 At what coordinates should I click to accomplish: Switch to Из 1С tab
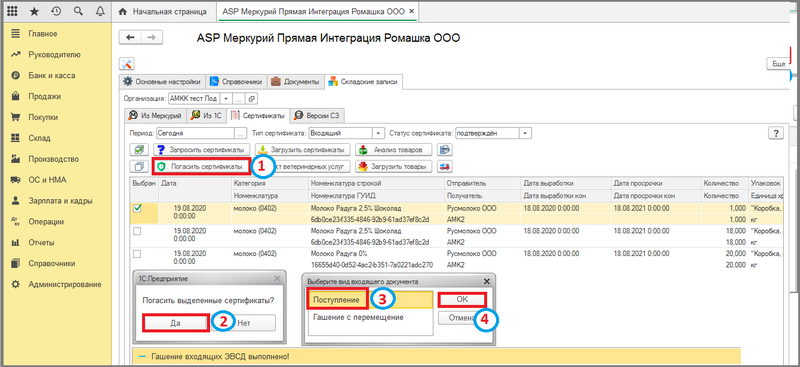207,116
